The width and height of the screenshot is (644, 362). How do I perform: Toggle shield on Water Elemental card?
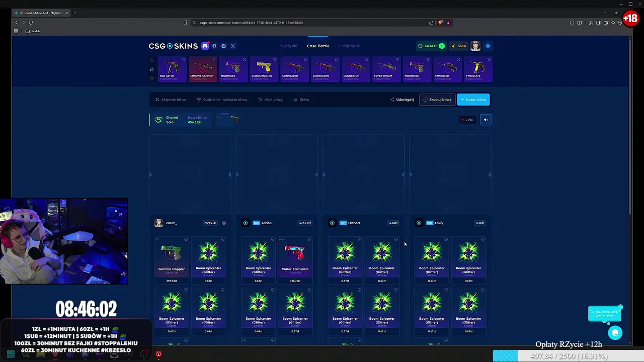click(x=309, y=240)
